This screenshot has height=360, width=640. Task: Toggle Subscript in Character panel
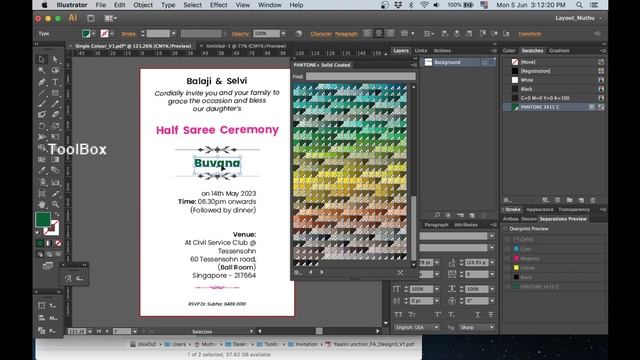451,314
